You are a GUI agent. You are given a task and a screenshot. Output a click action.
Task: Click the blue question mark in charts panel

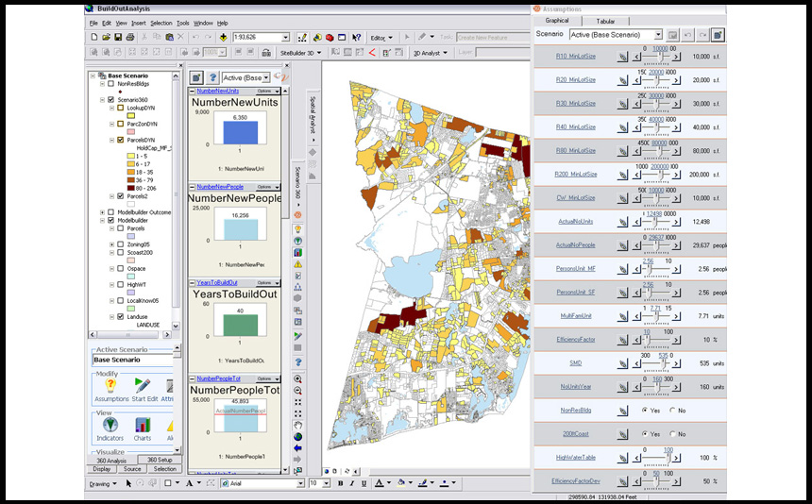pyautogui.click(x=212, y=77)
